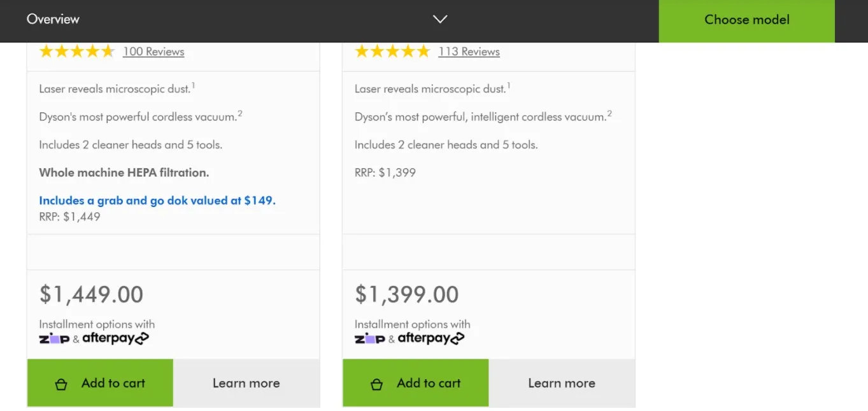Click the star rating beside 113 Reviews
This screenshot has height=411, width=868.
392,52
